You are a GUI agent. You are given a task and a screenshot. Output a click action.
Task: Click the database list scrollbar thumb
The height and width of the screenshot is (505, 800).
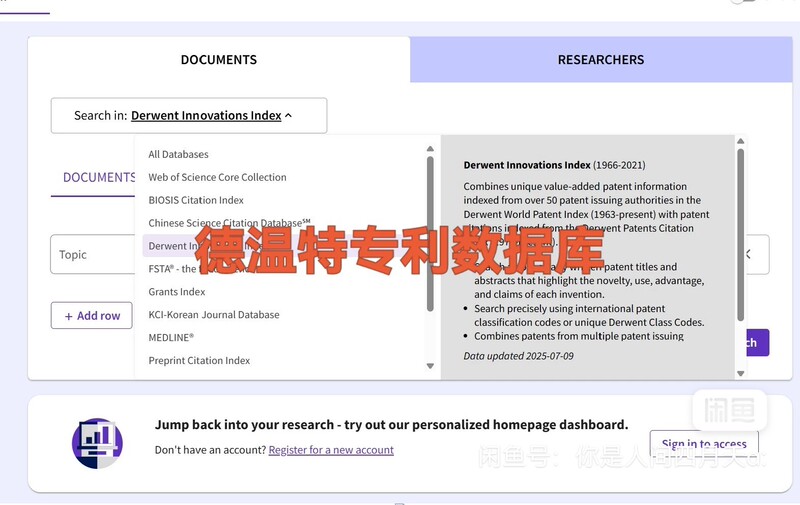[x=430, y=234]
